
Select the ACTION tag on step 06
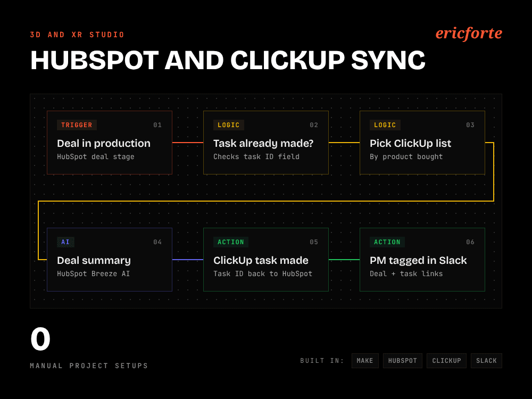387,242
